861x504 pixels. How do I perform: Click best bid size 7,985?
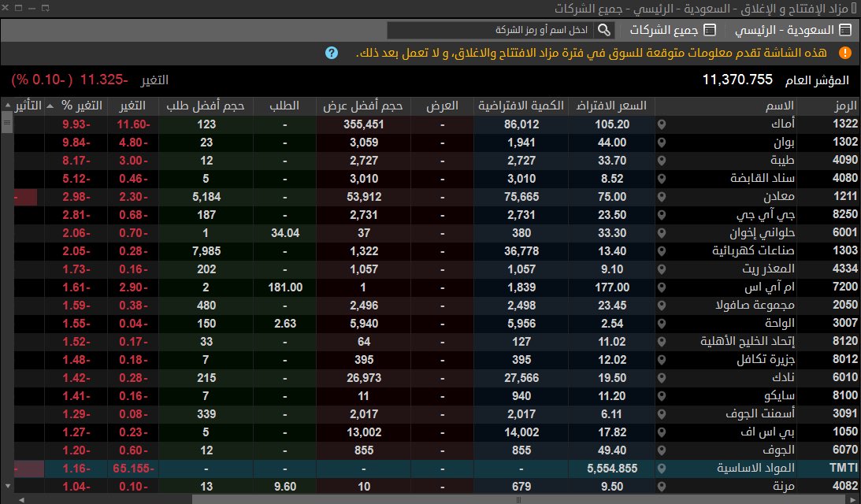pyautogui.click(x=206, y=251)
